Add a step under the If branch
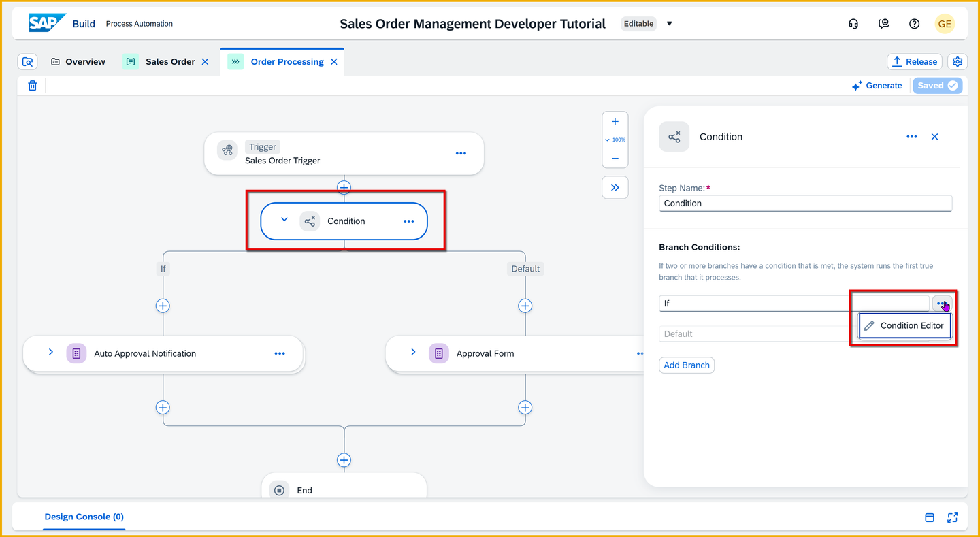Screen dimensions: 980x537 coord(163,306)
